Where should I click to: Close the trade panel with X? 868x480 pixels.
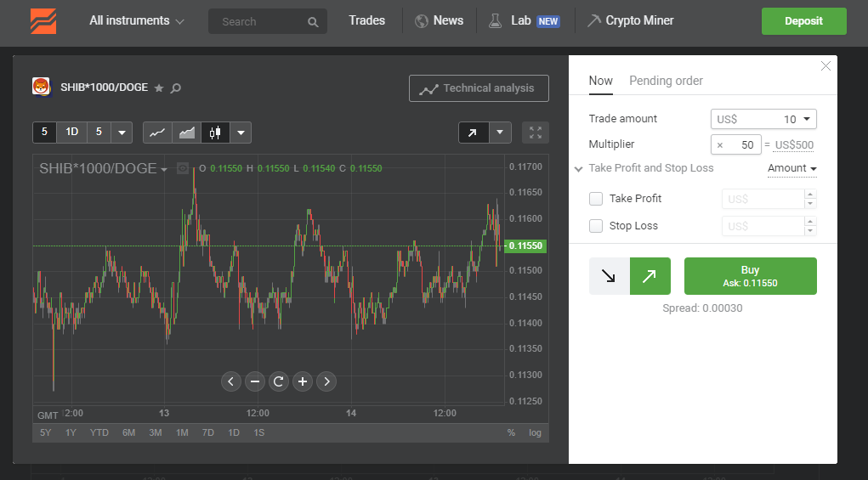coord(825,65)
